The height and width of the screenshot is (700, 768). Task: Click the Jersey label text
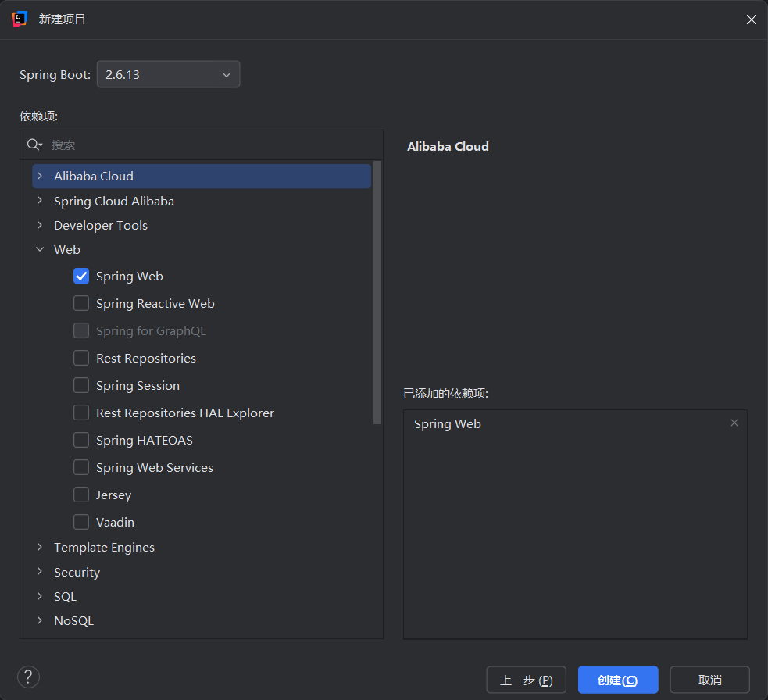(x=113, y=495)
